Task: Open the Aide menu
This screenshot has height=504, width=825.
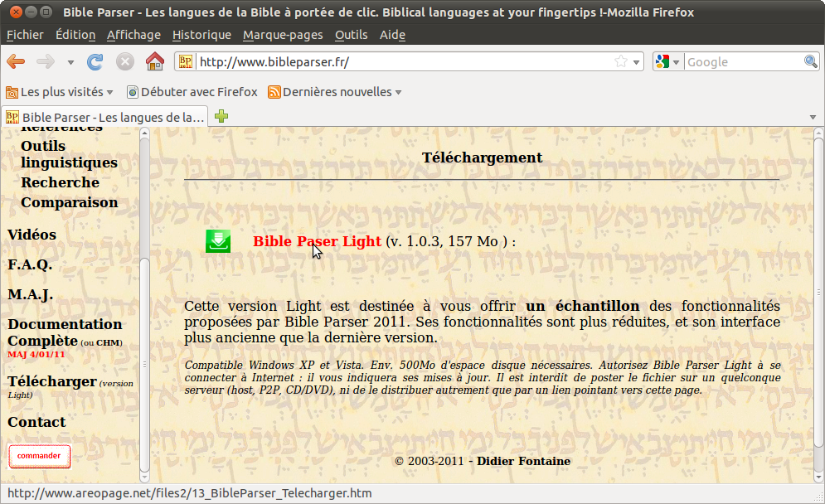Action: click(392, 35)
